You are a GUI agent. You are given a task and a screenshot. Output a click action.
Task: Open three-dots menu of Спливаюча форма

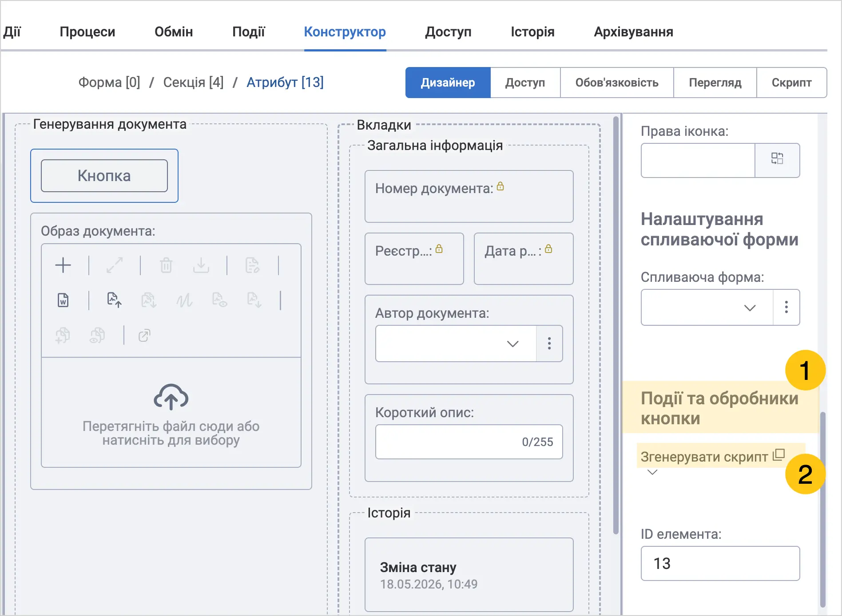tap(786, 308)
